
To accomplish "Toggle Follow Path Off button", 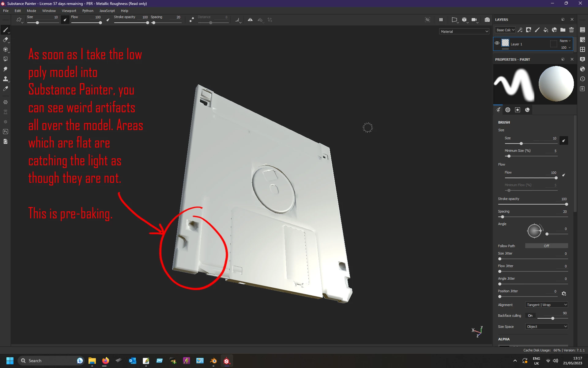I will click(x=546, y=246).
